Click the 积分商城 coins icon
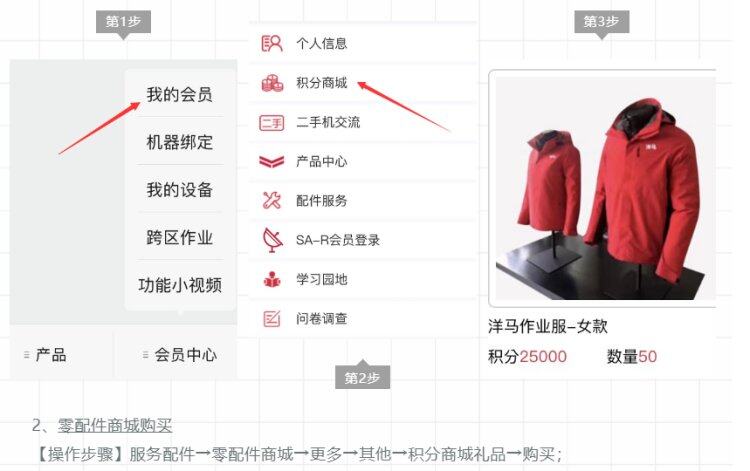Image resolution: width=750 pixels, height=471 pixels. [272, 83]
